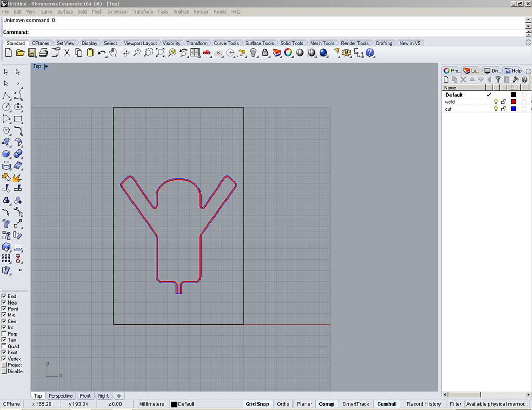
Task: Click the filter funnel icon in Layers panel
Action: tap(498, 80)
